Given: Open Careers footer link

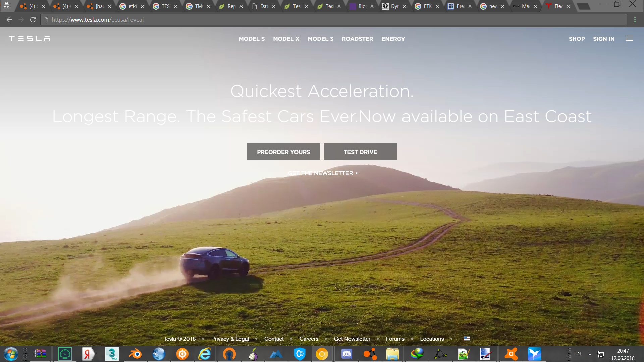Looking at the screenshot, I should [x=309, y=339].
